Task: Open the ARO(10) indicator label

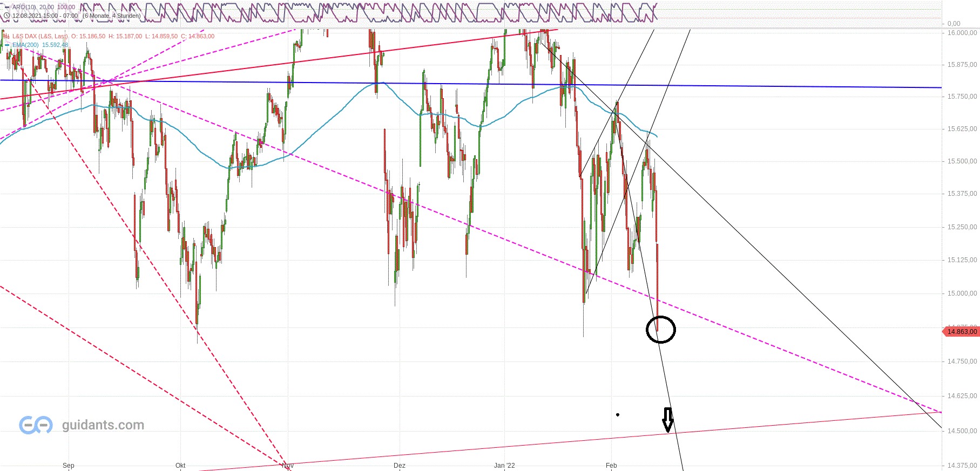Action: [x=24, y=7]
